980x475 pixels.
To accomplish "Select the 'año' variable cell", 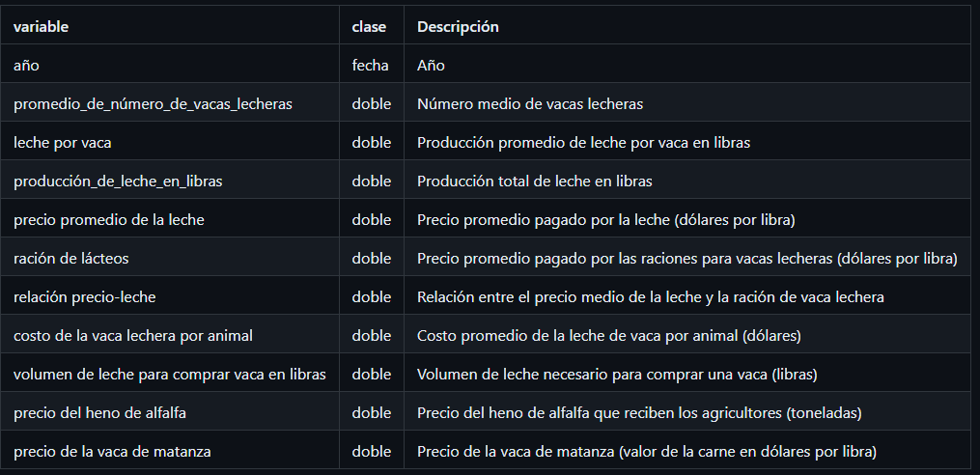I will [x=26, y=65].
